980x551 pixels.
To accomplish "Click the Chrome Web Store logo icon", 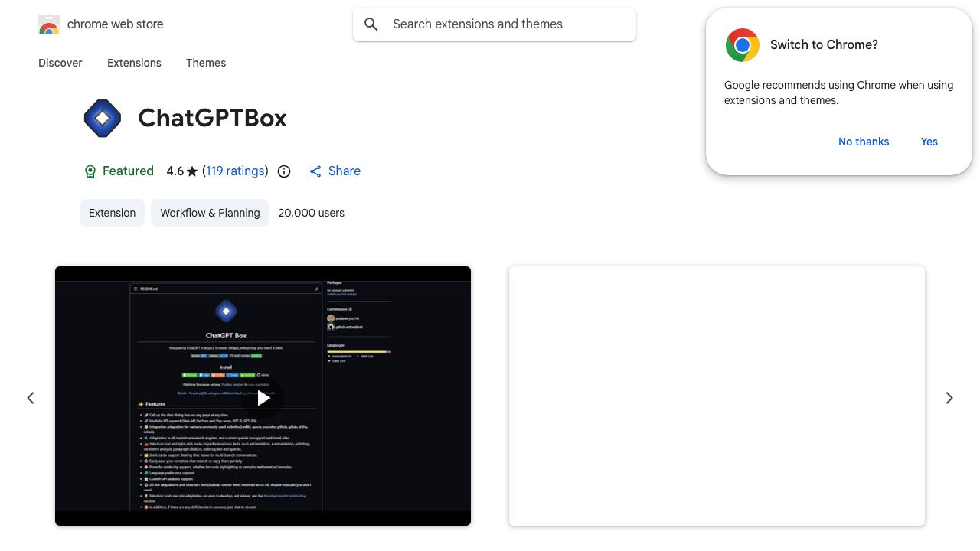I will click(49, 24).
